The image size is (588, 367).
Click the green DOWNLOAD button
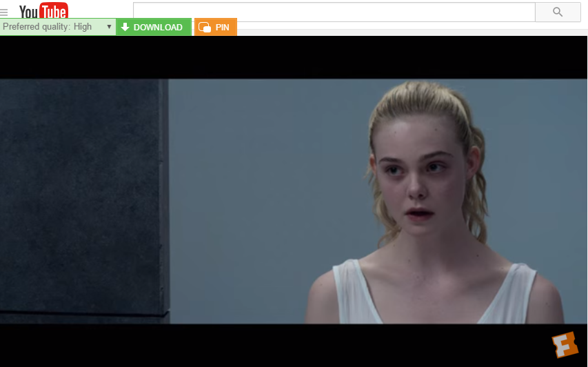(154, 27)
